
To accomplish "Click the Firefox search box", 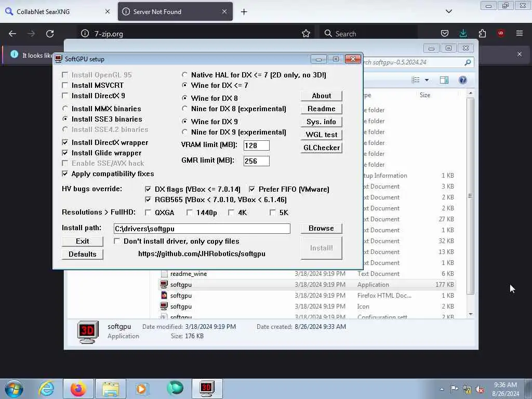I will [x=368, y=34].
